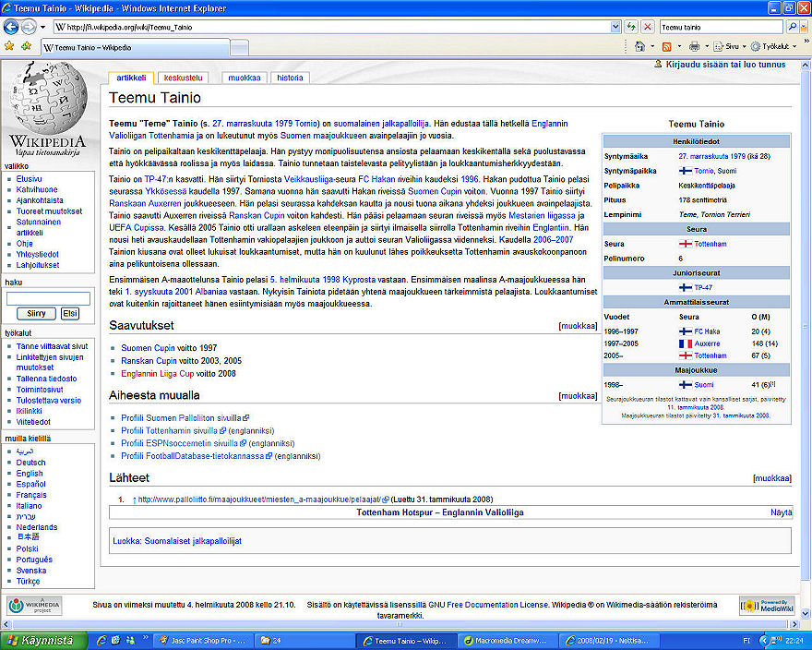Click the orange RSS feeds icon

pyautogui.click(x=667, y=46)
